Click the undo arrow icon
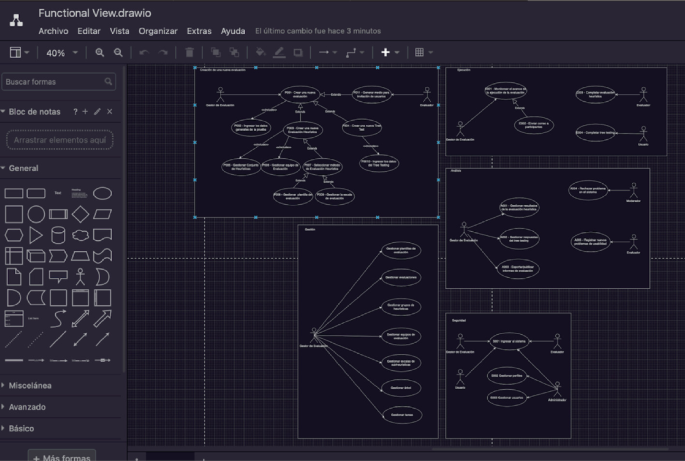This screenshot has height=461, width=685. pyautogui.click(x=144, y=52)
